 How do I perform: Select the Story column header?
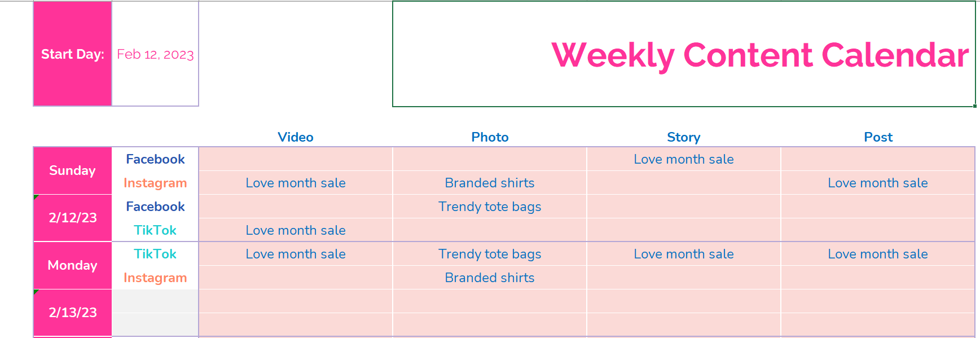[x=683, y=137]
